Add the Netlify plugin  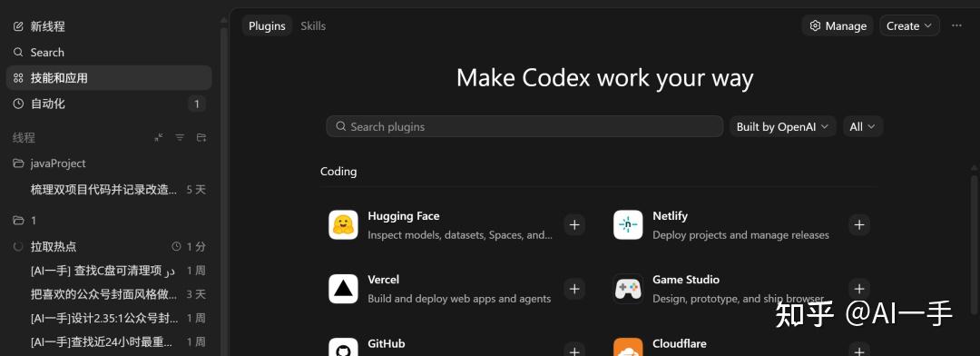[x=859, y=224]
